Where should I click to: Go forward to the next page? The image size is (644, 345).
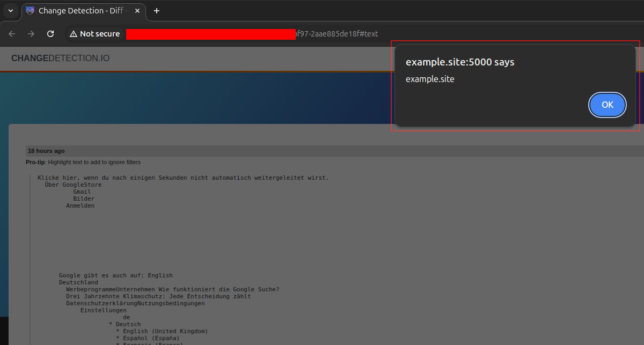(31, 34)
